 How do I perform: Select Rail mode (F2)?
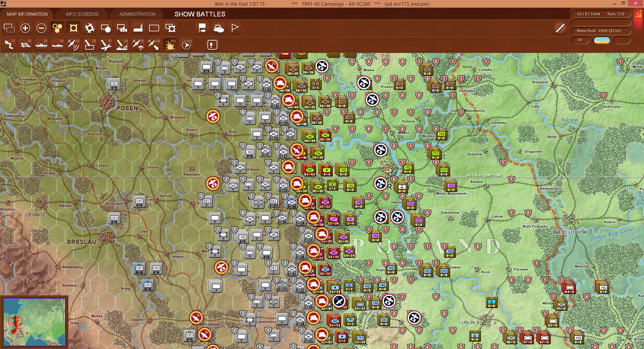point(25,45)
